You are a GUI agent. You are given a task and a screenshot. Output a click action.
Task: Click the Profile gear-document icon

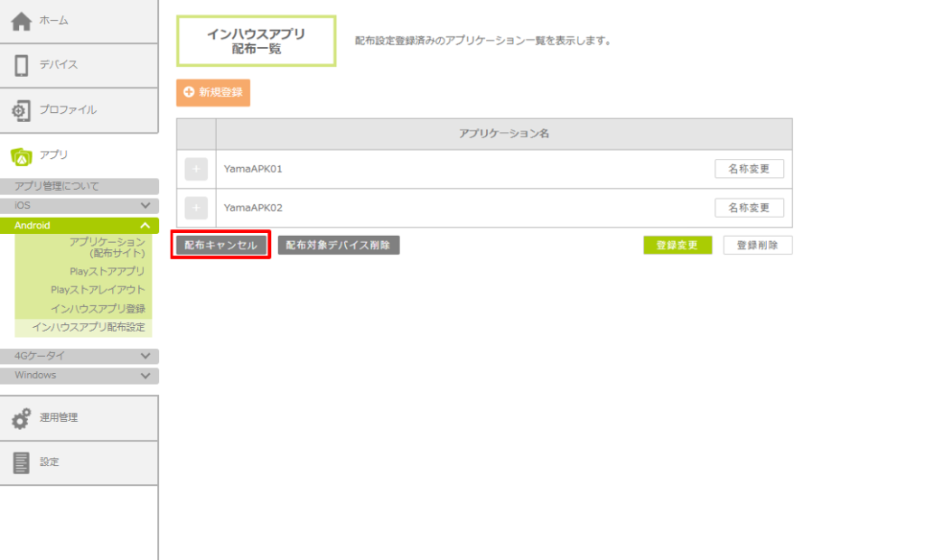[x=22, y=110]
